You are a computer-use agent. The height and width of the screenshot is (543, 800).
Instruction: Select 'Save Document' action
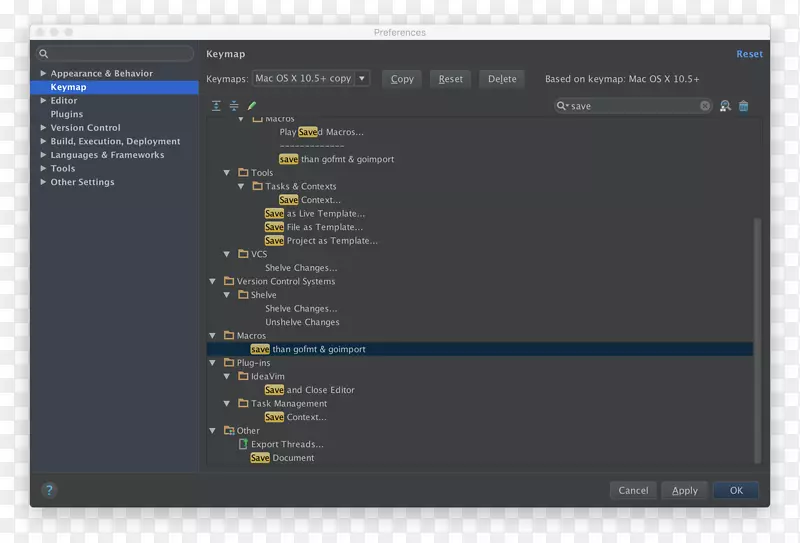point(282,458)
